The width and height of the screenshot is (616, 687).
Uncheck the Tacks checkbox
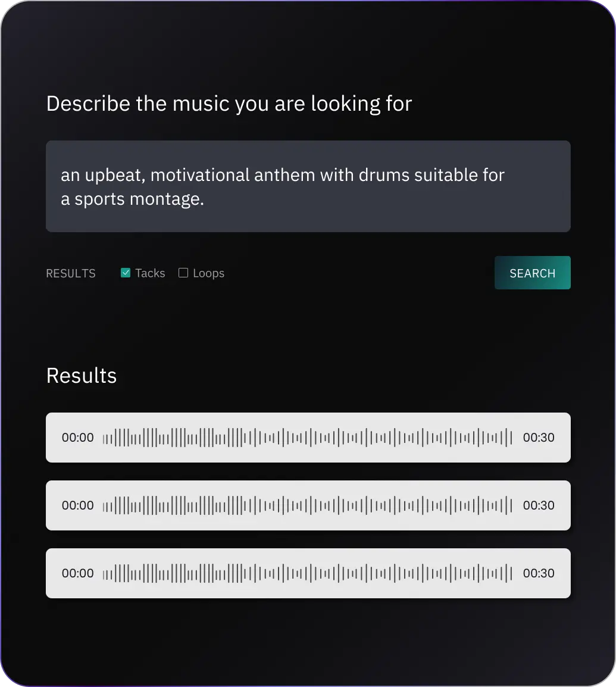click(125, 273)
